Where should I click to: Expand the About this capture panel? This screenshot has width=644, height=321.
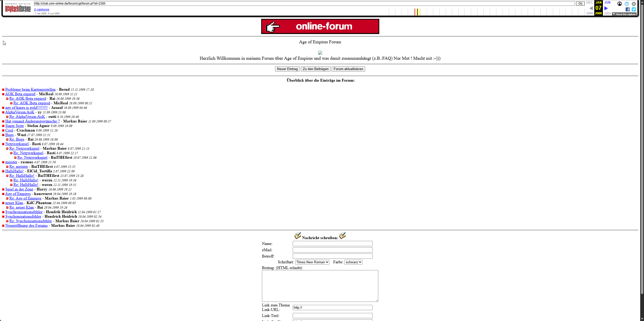(x=624, y=14)
